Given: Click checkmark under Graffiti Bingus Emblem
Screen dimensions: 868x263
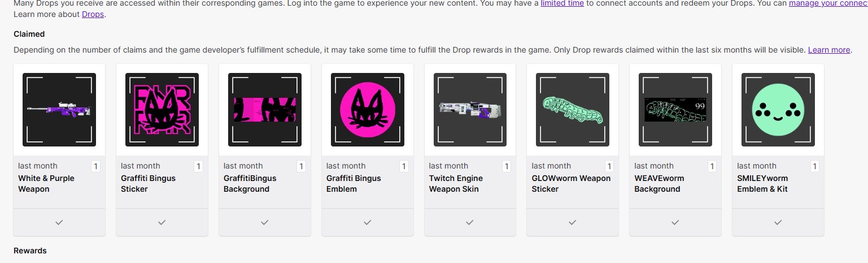Looking at the screenshot, I should (x=368, y=223).
